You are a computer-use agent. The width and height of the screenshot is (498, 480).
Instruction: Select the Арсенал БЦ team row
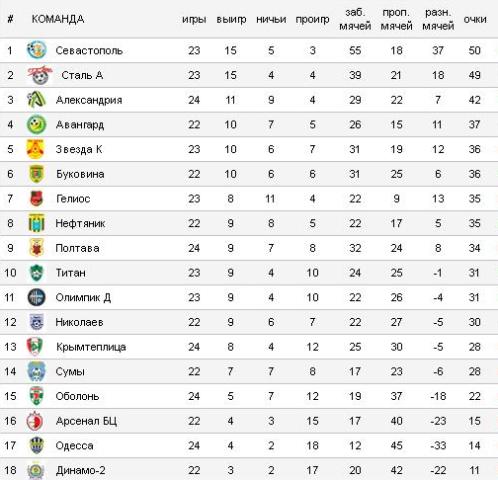point(249,421)
